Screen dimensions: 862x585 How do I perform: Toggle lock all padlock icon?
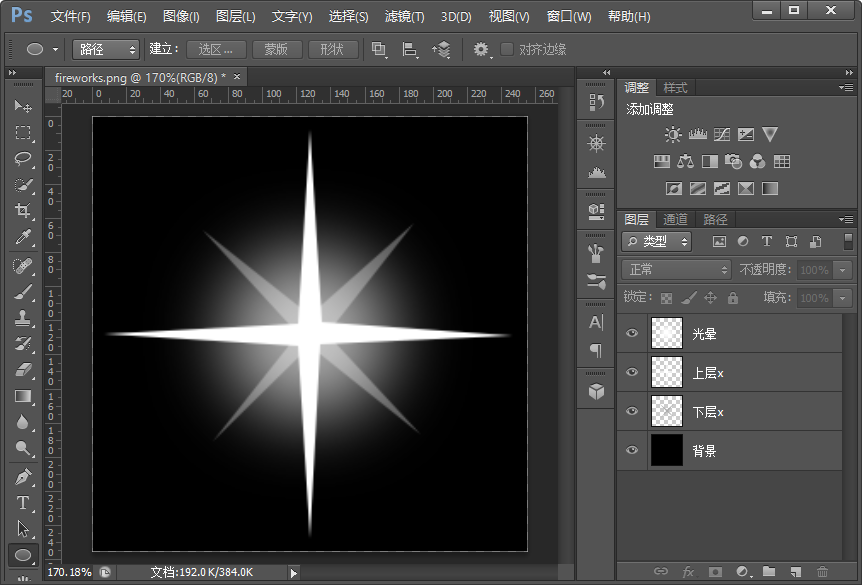click(x=732, y=298)
